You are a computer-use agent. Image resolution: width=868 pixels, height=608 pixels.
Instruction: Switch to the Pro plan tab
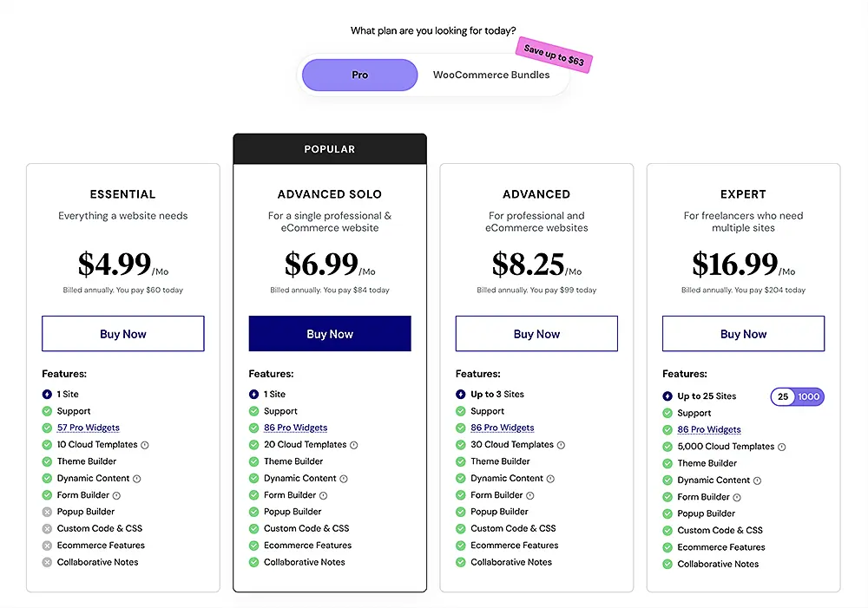(x=359, y=75)
